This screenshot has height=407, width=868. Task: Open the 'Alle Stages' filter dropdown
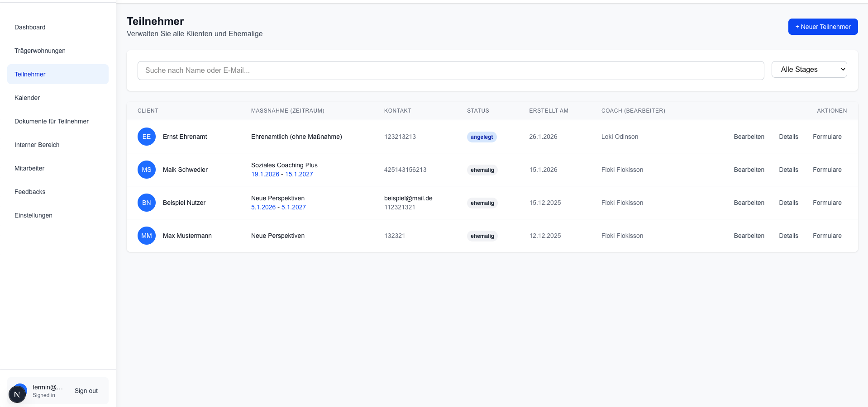[x=809, y=69]
